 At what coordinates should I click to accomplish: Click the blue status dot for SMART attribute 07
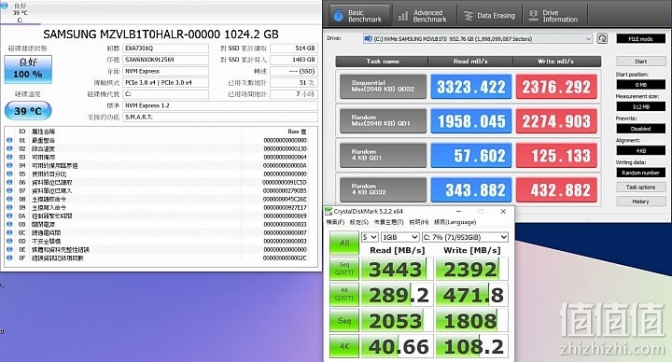[10, 191]
